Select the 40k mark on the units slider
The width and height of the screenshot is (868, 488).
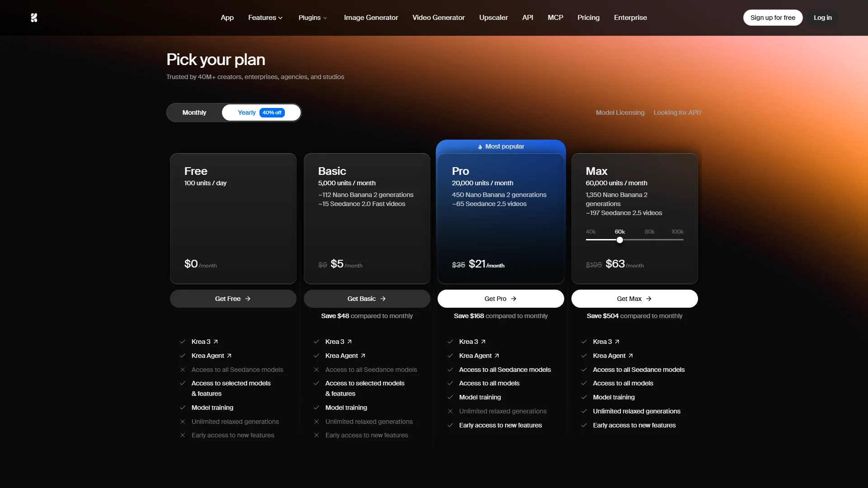point(590,232)
